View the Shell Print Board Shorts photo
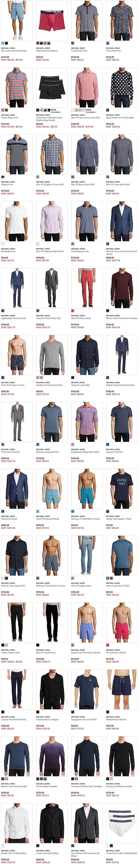This screenshot has height=868, width=140. [52, 489]
